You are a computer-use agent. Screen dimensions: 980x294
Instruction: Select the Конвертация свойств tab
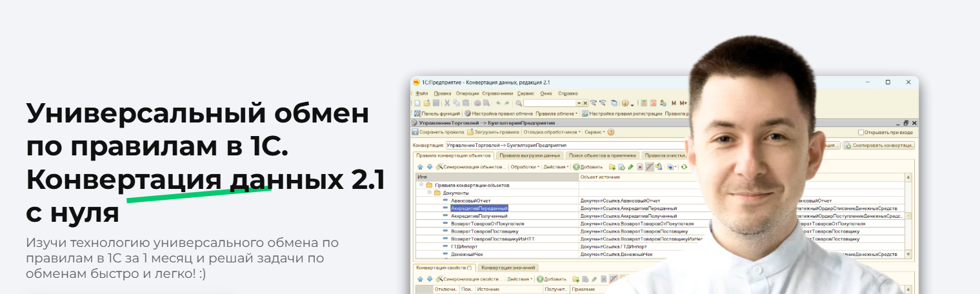tap(444, 268)
